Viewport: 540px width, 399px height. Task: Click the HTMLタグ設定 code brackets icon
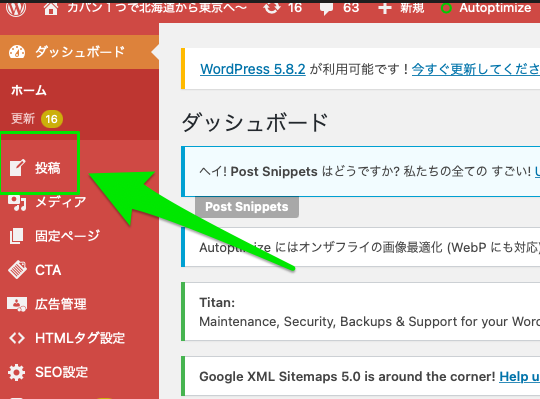coord(17,338)
